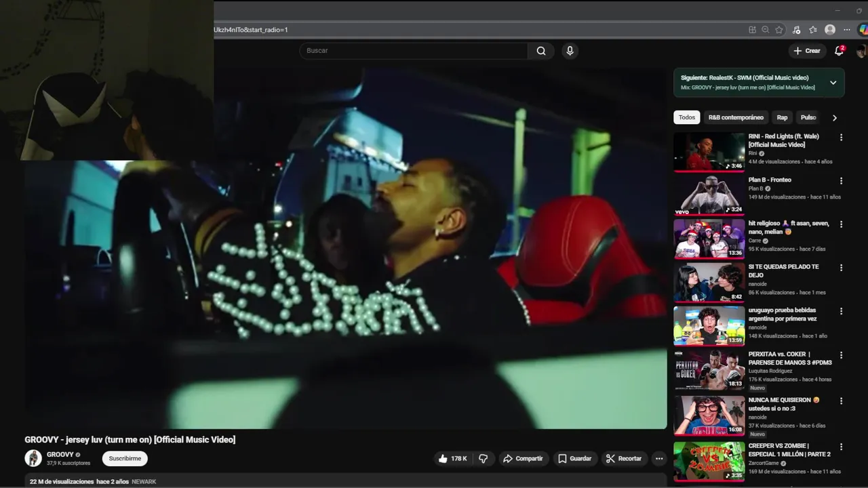
Task: Restore down the browser window
Action: coord(859,10)
